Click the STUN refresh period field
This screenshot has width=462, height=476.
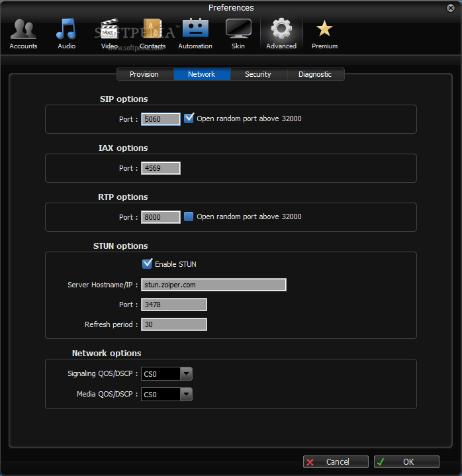pos(174,324)
